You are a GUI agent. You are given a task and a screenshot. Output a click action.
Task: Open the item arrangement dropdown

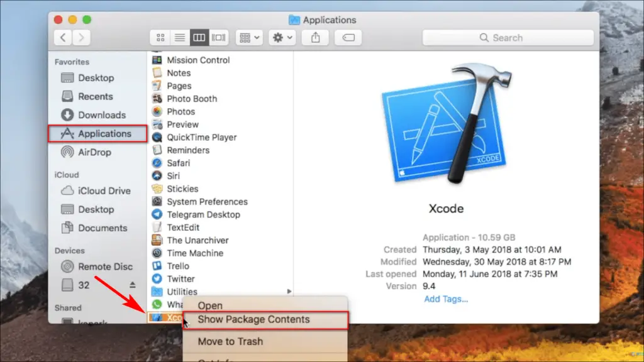tap(249, 38)
